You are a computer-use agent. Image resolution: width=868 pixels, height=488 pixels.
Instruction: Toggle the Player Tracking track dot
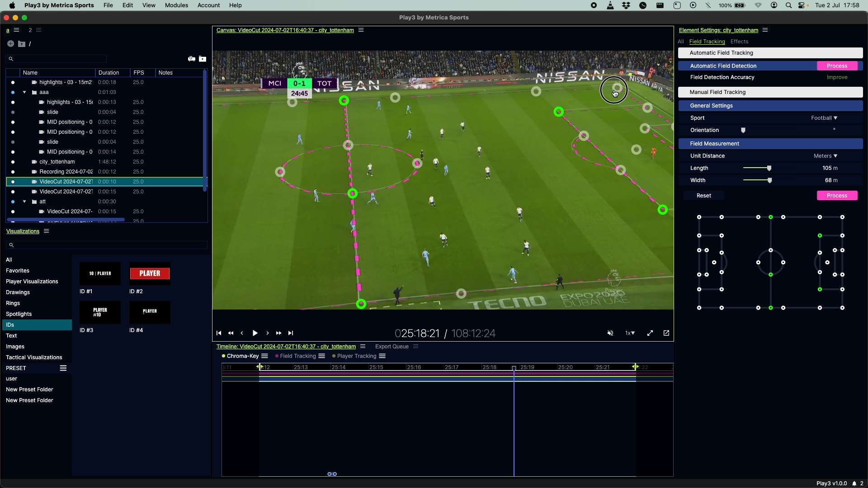334,356
